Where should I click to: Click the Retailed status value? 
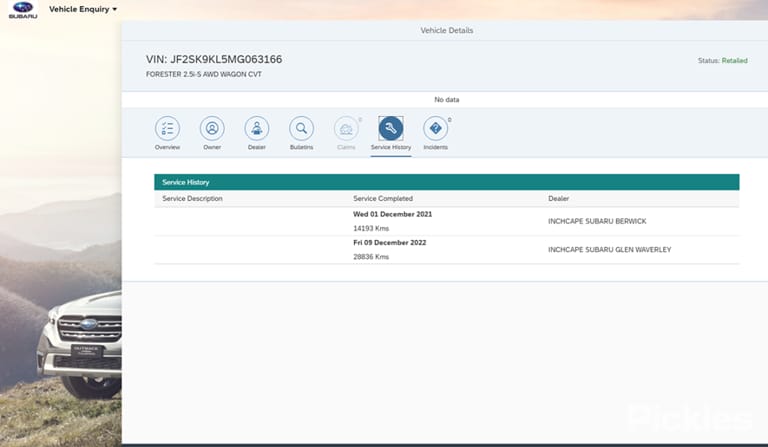(734, 61)
